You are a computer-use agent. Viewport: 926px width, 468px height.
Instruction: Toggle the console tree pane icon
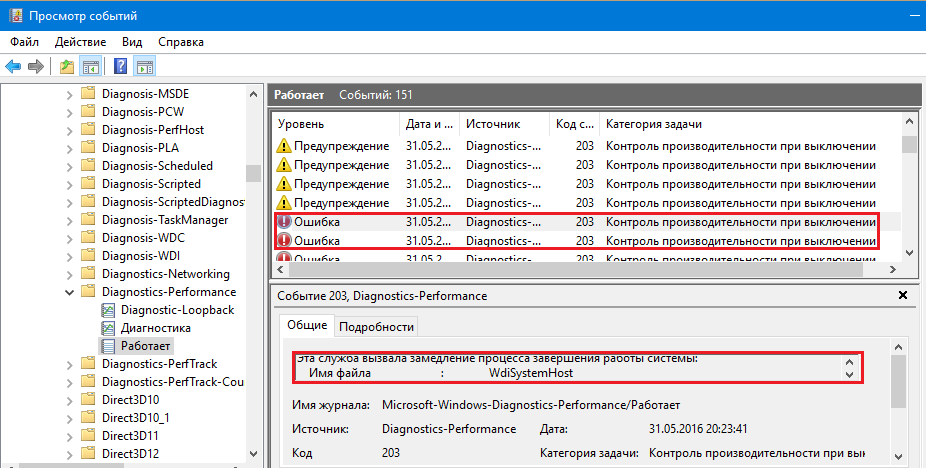(x=90, y=67)
